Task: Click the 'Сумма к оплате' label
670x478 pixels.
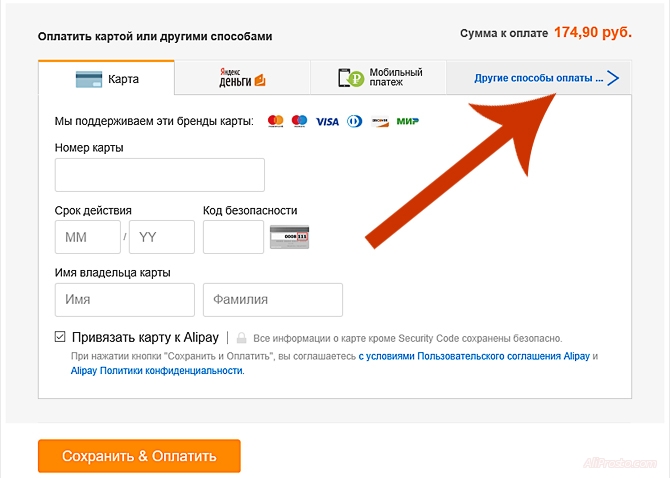Action: [x=504, y=33]
